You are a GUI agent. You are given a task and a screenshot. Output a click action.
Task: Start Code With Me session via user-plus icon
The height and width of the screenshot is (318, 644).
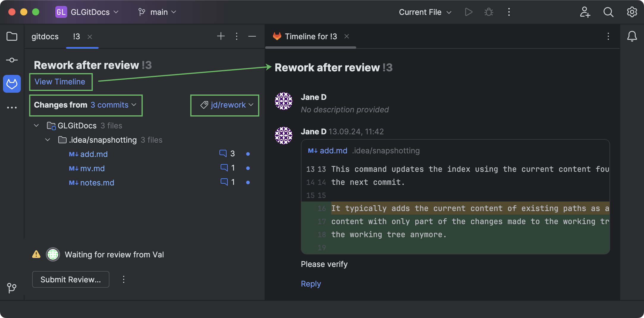[x=585, y=12]
